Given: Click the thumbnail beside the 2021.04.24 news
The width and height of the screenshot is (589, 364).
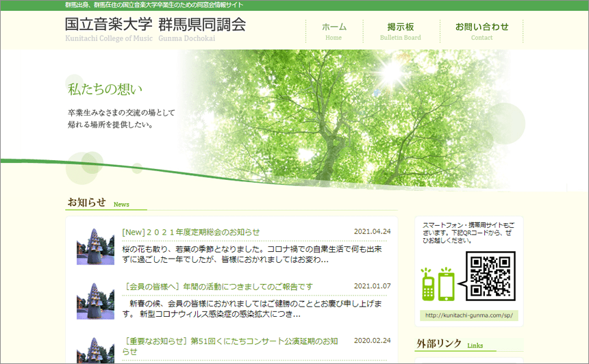Looking at the screenshot, I should coord(95,246).
